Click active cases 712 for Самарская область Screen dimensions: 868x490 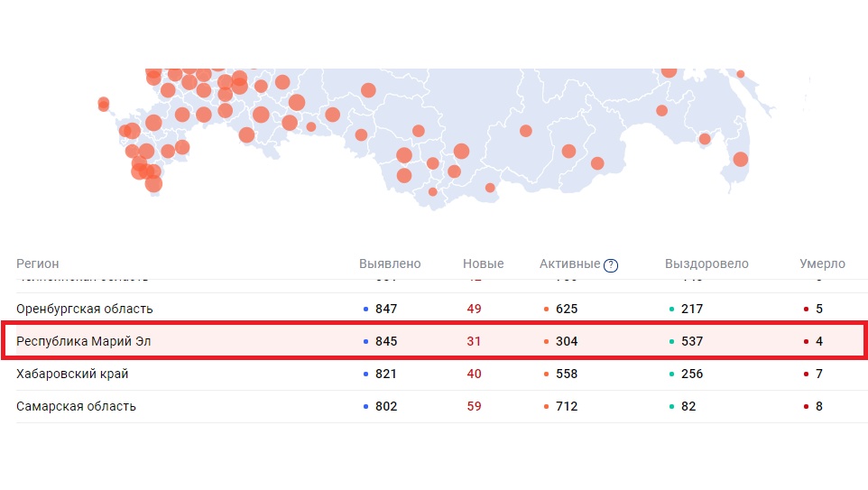coord(567,406)
